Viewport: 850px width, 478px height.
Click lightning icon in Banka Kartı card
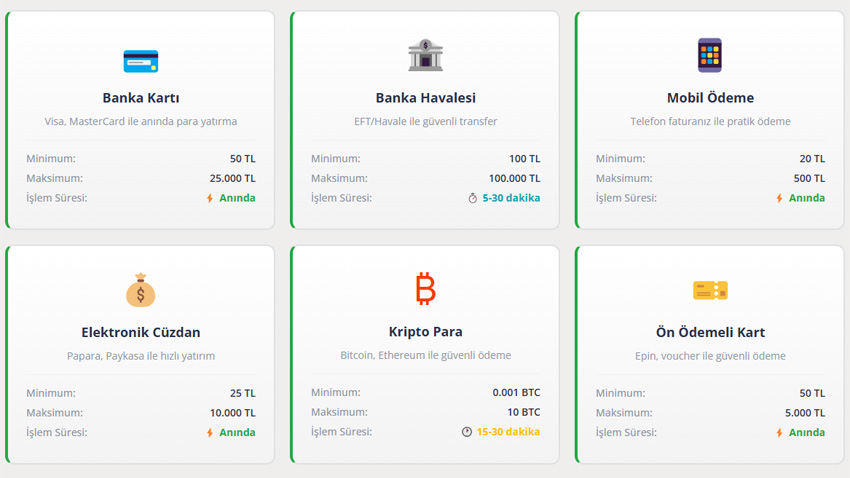click(x=210, y=198)
